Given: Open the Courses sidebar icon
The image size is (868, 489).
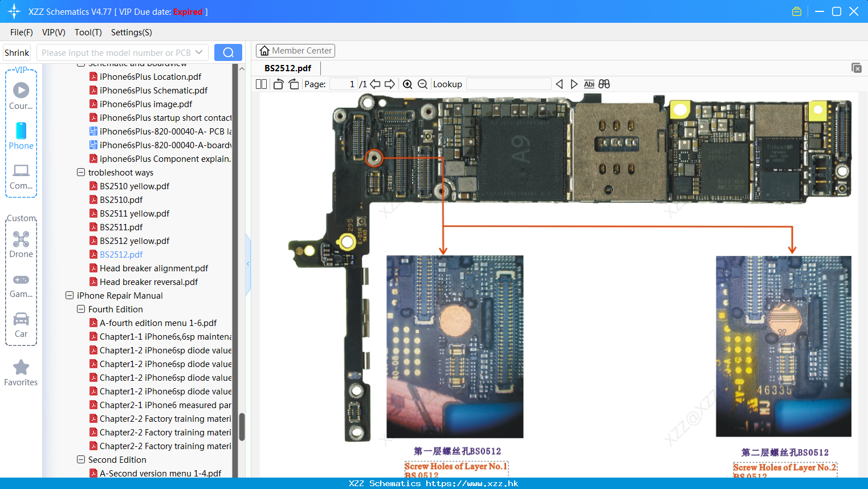Looking at the screenshot, I should [x=21, y=96].
